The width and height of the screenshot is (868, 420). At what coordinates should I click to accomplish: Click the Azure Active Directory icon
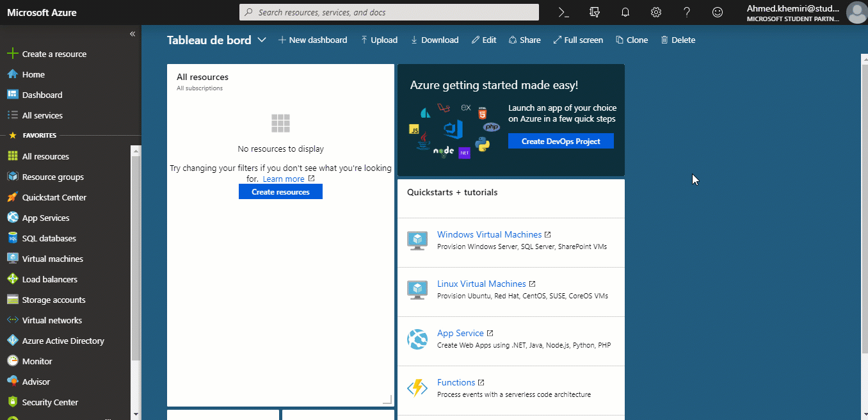(x=12, y=341)
